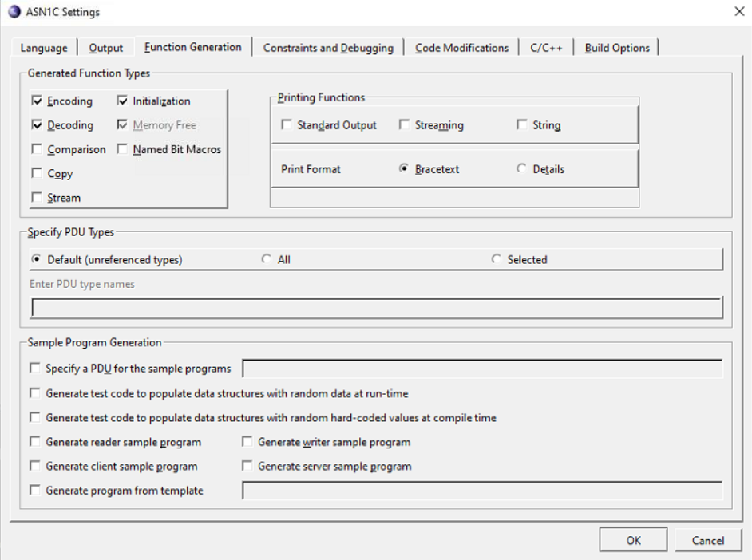This screenshot has height=560, width=752.
Task: Open the Build Options tab
Action: pos(617,48)
